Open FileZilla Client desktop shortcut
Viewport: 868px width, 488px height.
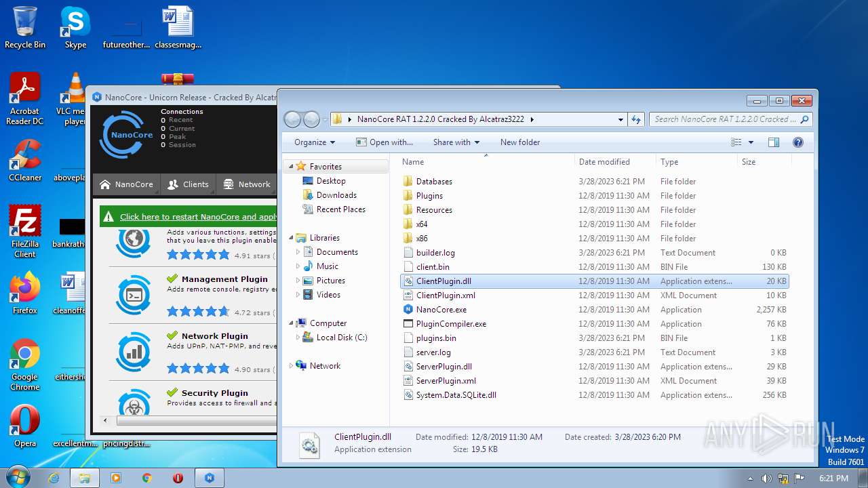[25, 231]
